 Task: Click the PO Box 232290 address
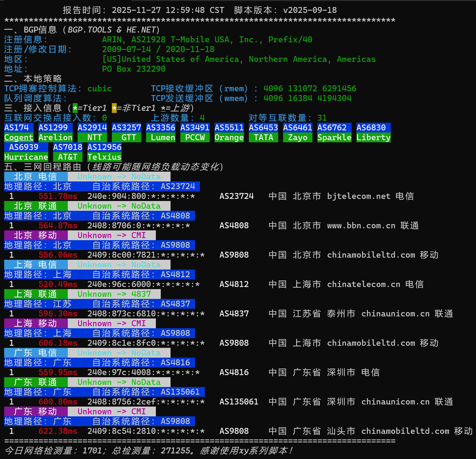[134, 69]
